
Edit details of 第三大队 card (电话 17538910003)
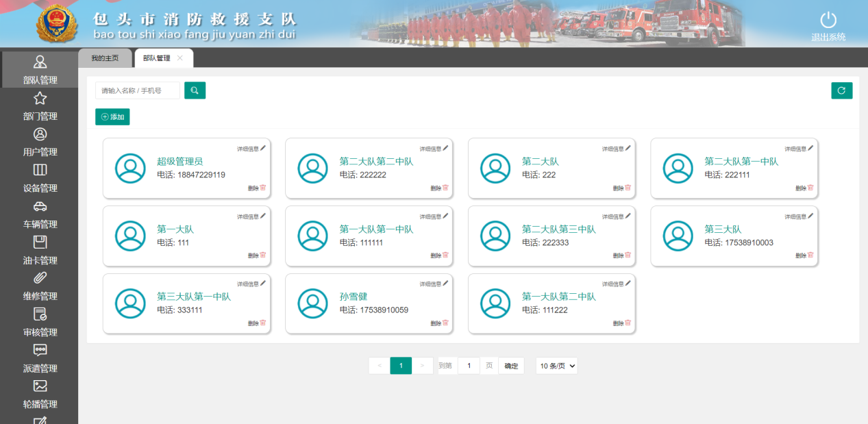799,216
